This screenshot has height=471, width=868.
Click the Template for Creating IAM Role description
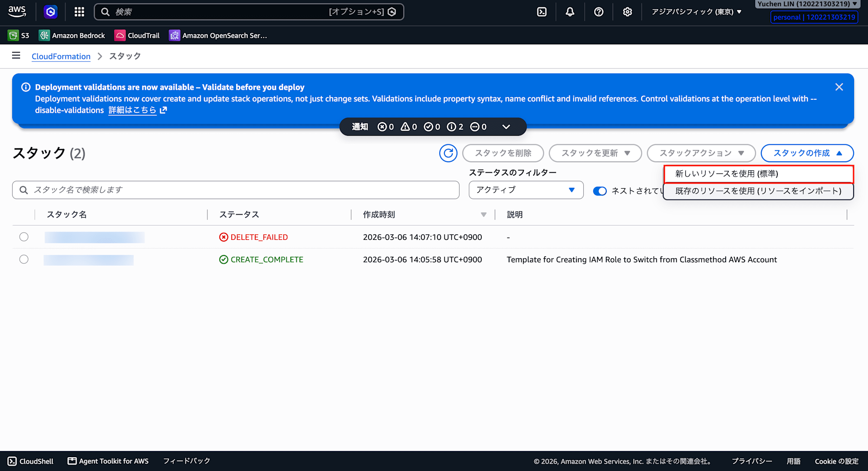641,259
